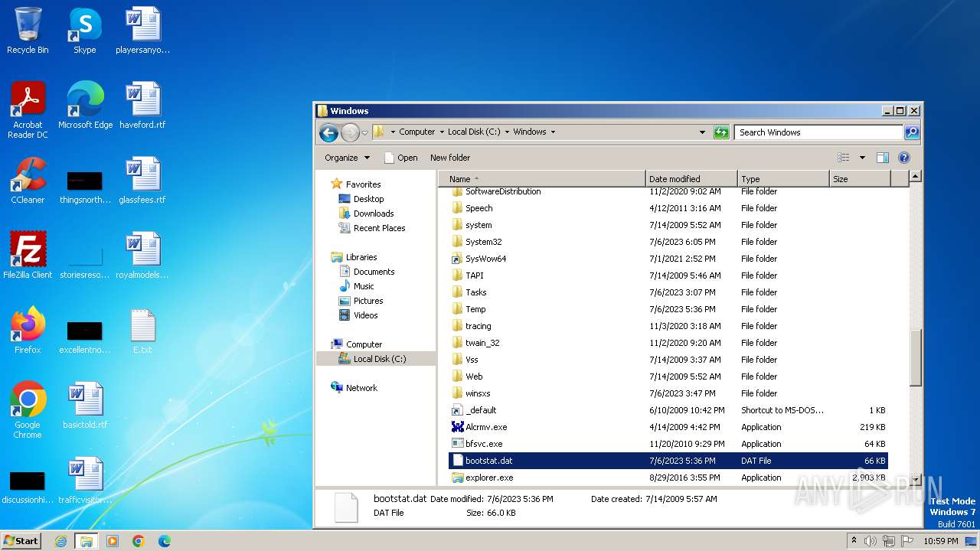Click the Change your view icon
The image size is (980, 551).
[x=843, y=158]
